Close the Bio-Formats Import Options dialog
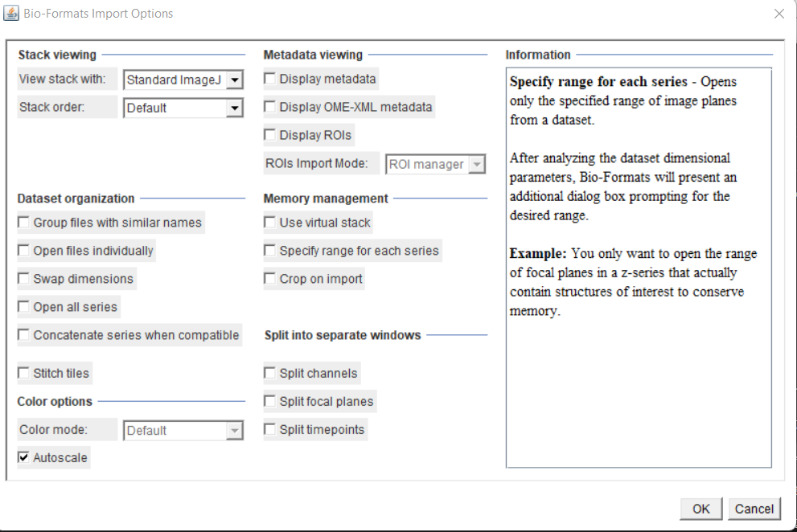The width and height of the screenshot is (797, 532). point(779,14)
